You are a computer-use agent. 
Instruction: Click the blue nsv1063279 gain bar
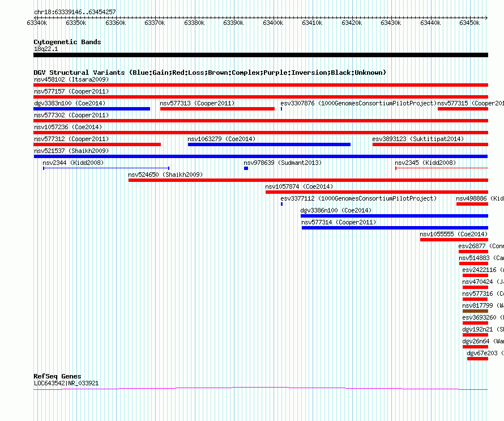(269, 144)
